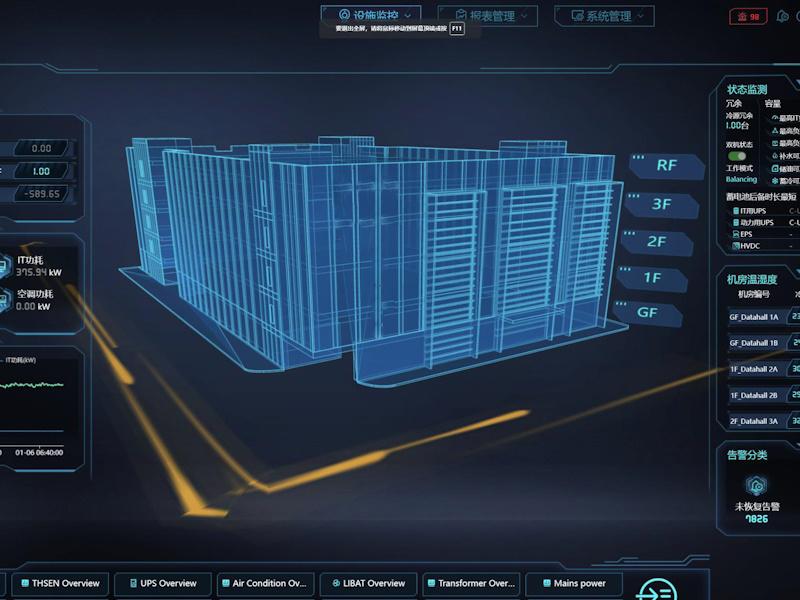Open the dots menu on 1F label
The height and width of the screenshot is (600, 800).
[x=625, y=269]
